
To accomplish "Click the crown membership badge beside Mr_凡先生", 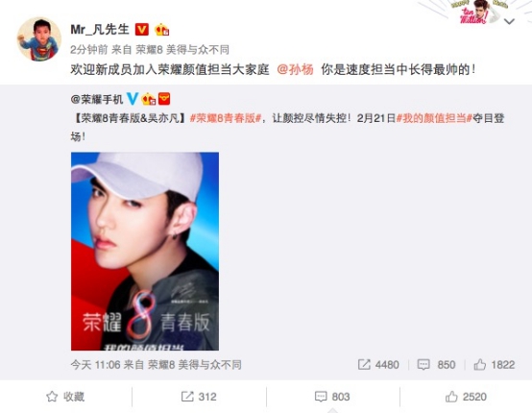I will [x=162, y=30].
